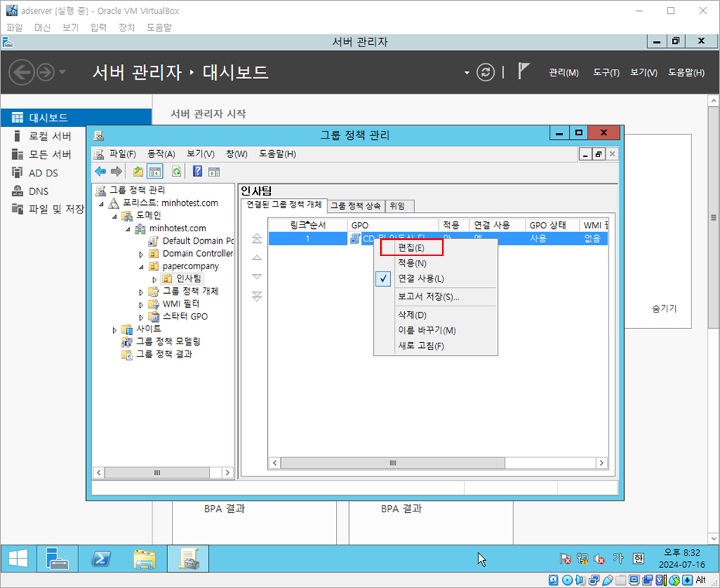This screenshot has height=588, width=720.
Task: Sort by the 링크 순서 column header
Action: pos(307,225)
